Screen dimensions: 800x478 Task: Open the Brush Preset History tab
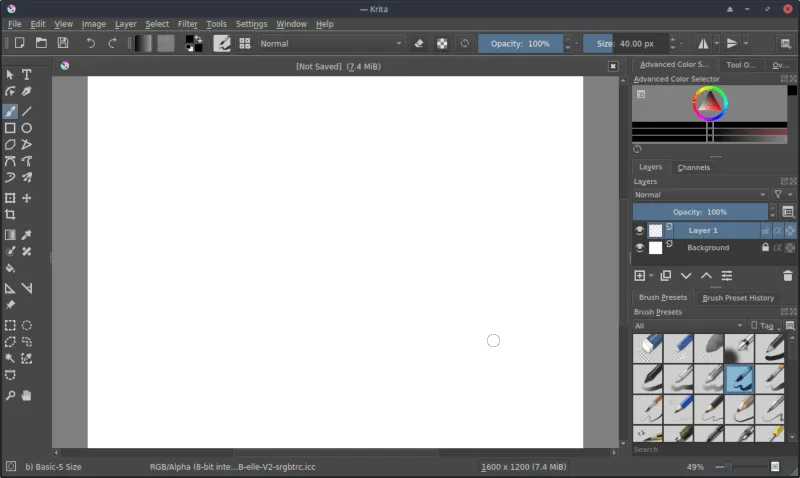pos(738,298)
